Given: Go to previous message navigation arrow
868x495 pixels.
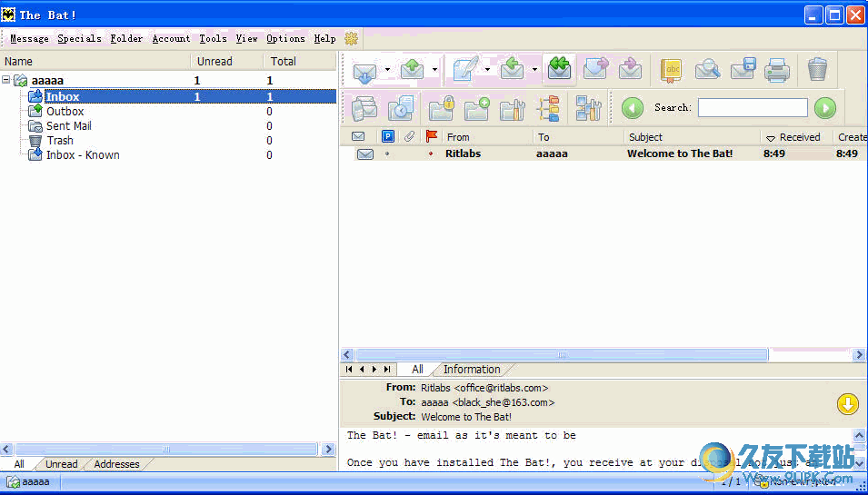Looking at the screenshot, I should click(362, 369).
